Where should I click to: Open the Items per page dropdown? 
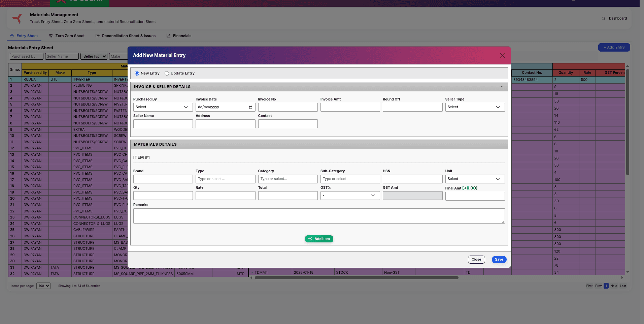click(x=43, y=286)
